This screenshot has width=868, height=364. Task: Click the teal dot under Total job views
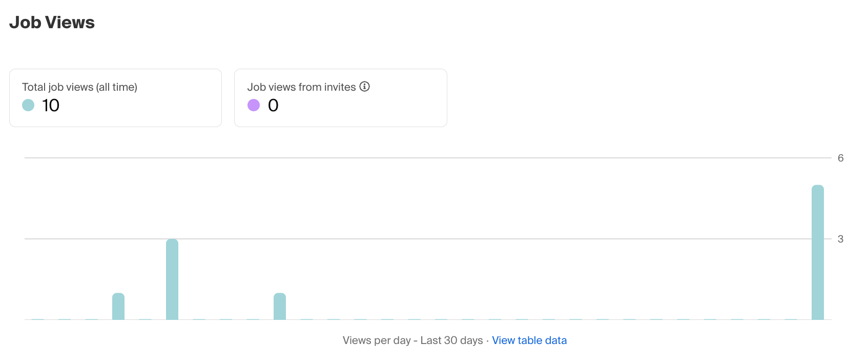coord(28,105)
